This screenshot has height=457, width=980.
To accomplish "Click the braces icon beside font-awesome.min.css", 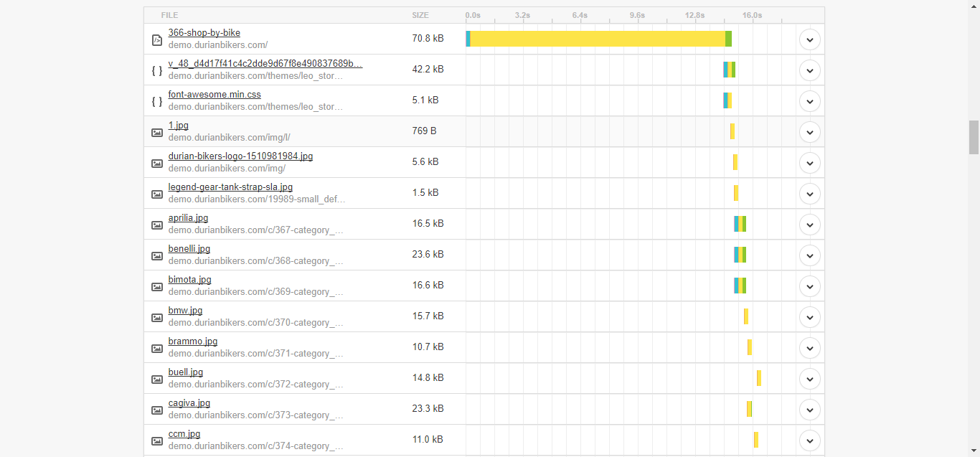I will click(157, 102).
